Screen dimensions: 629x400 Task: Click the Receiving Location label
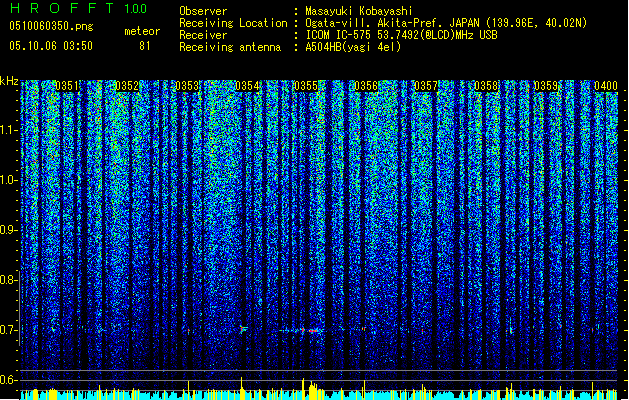(x=233, y=23)
